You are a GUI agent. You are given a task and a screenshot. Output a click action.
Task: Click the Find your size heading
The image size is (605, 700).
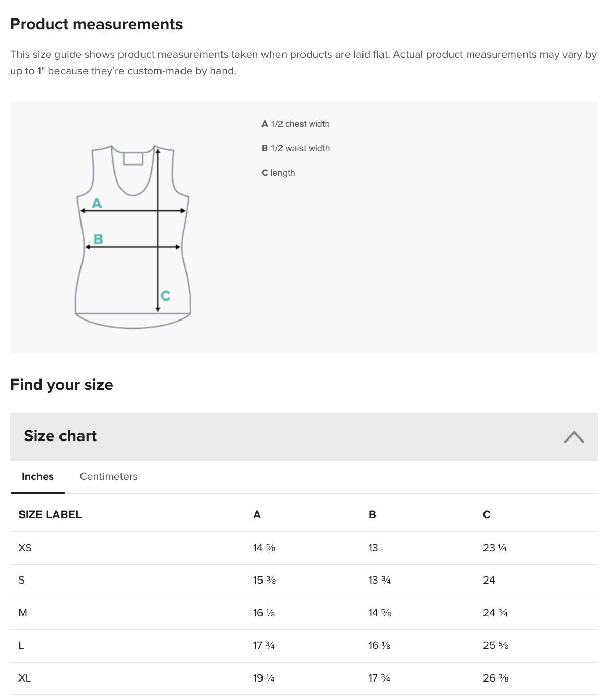(62, 385)
